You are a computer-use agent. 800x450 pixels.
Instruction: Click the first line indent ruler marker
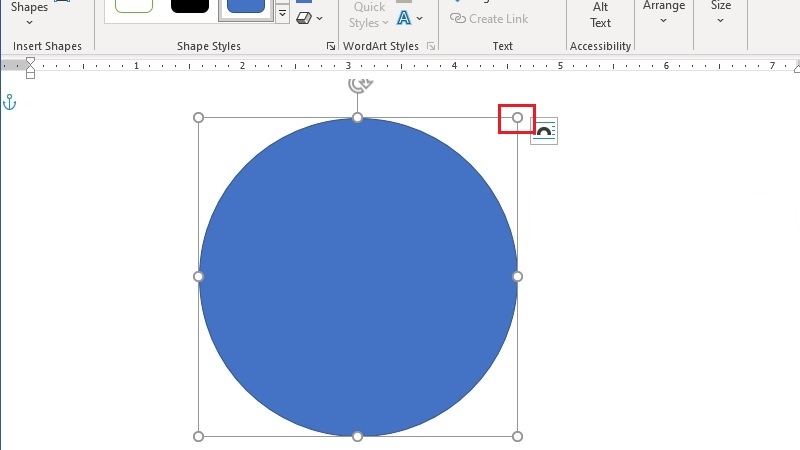(30, 62)
